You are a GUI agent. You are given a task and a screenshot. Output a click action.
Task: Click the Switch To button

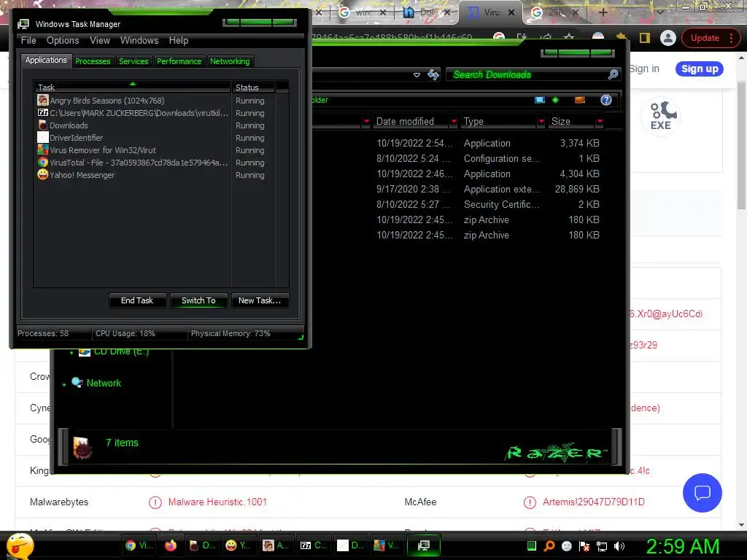point(198,300)
